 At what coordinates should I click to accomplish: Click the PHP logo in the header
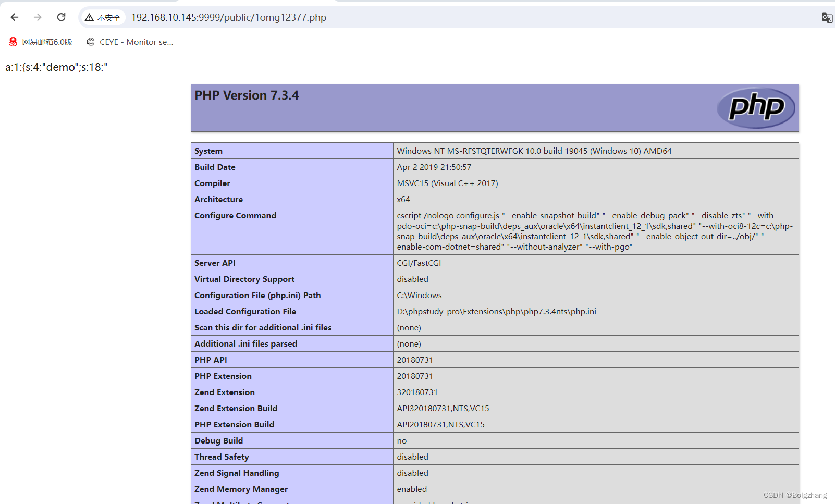756,108
